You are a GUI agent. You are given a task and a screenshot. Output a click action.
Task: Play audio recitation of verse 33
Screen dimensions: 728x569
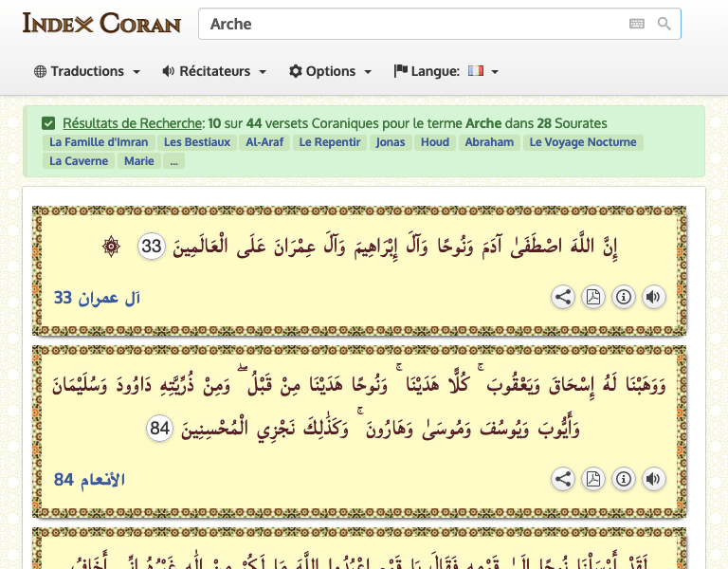[x=653, y=297]
